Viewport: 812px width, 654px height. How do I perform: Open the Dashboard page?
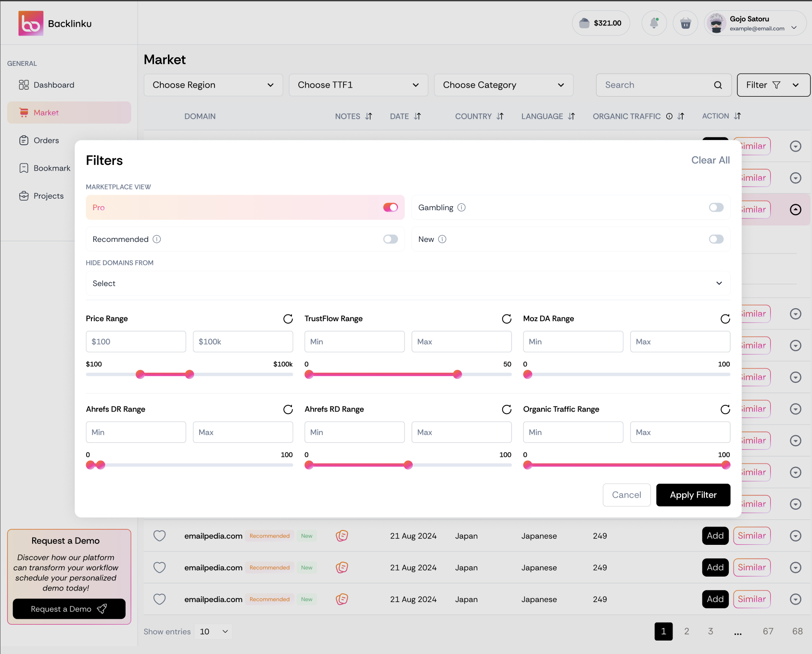24,85
